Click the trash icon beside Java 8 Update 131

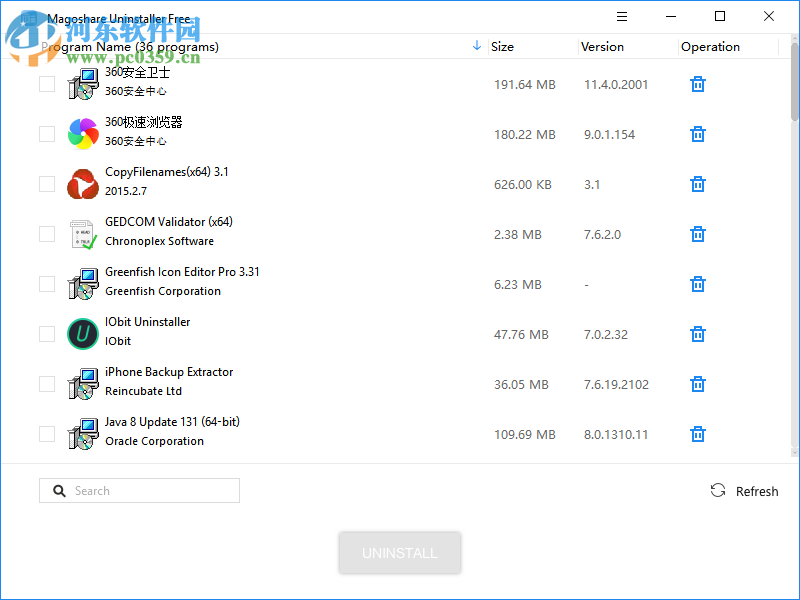tap(697, 434)
